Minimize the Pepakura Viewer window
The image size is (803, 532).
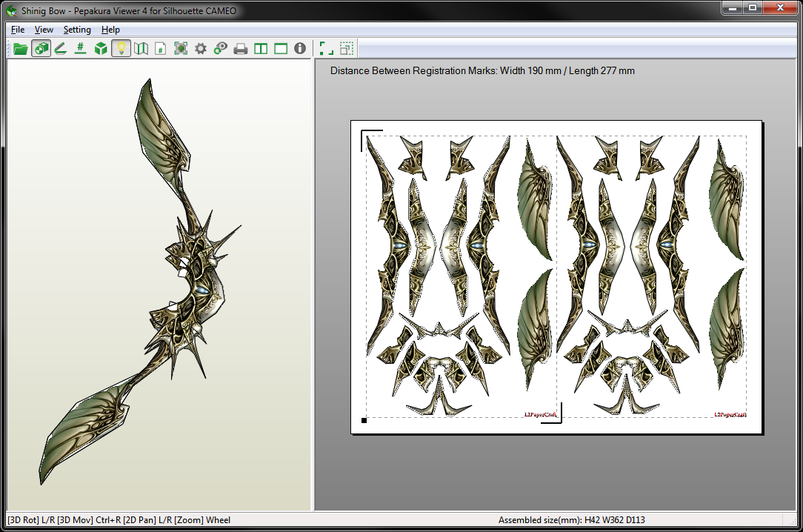(x=733, y=7)
